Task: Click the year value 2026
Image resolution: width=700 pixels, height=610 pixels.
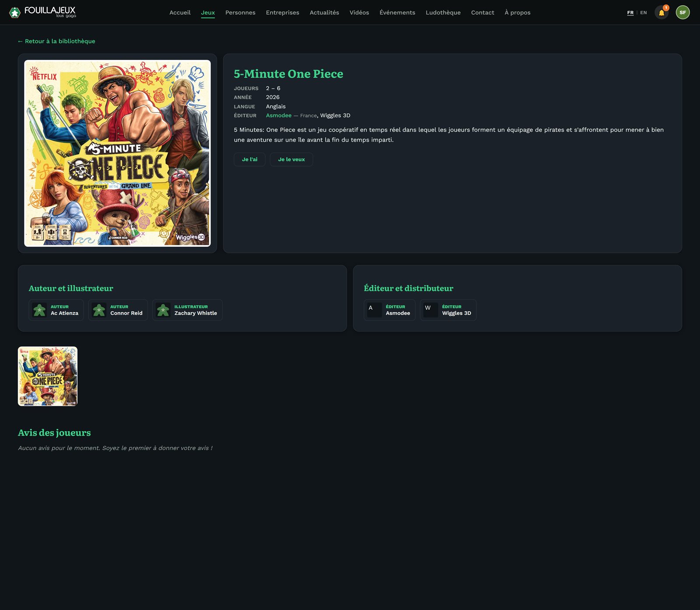Action: (273, 97)
